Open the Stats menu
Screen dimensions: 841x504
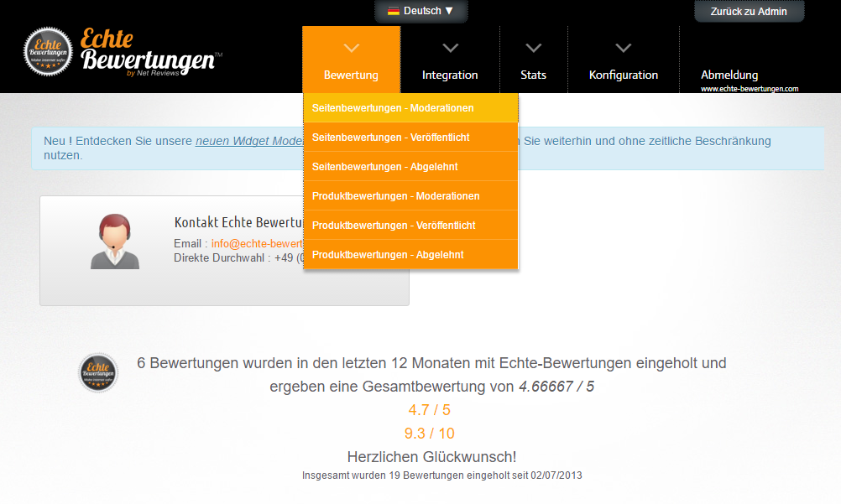[533, 75]
